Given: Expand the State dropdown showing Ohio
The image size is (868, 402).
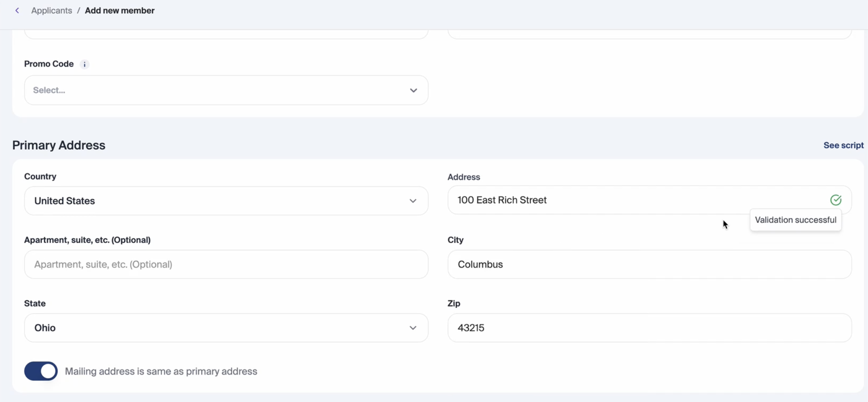Looking at the screenshot, I should (x=217, y=328).
